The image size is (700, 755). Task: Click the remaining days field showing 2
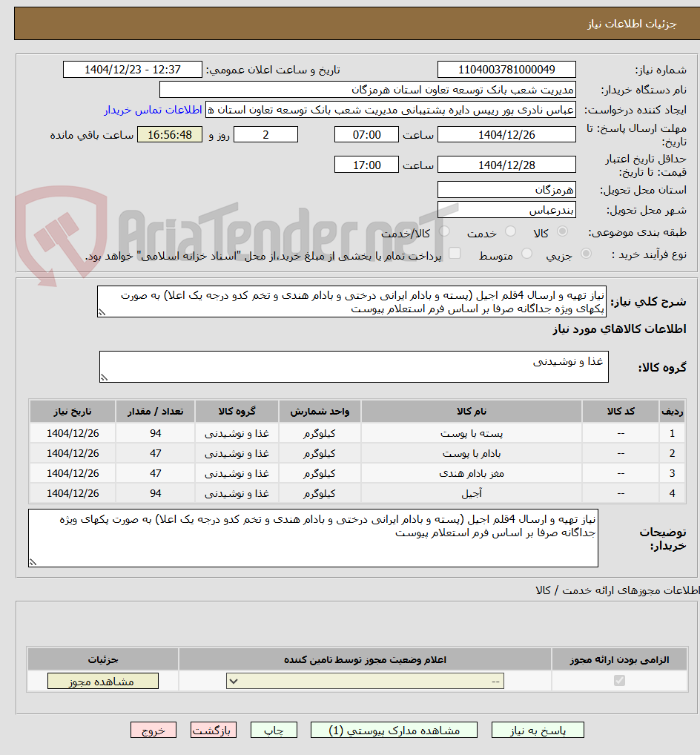pos(265,135)
